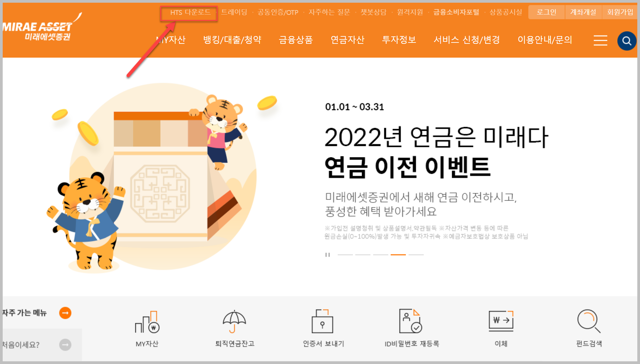
Task: Expand 자주 가는 메뉴 orange arrow
Action: pyautogui.click(x=65, y=313)
